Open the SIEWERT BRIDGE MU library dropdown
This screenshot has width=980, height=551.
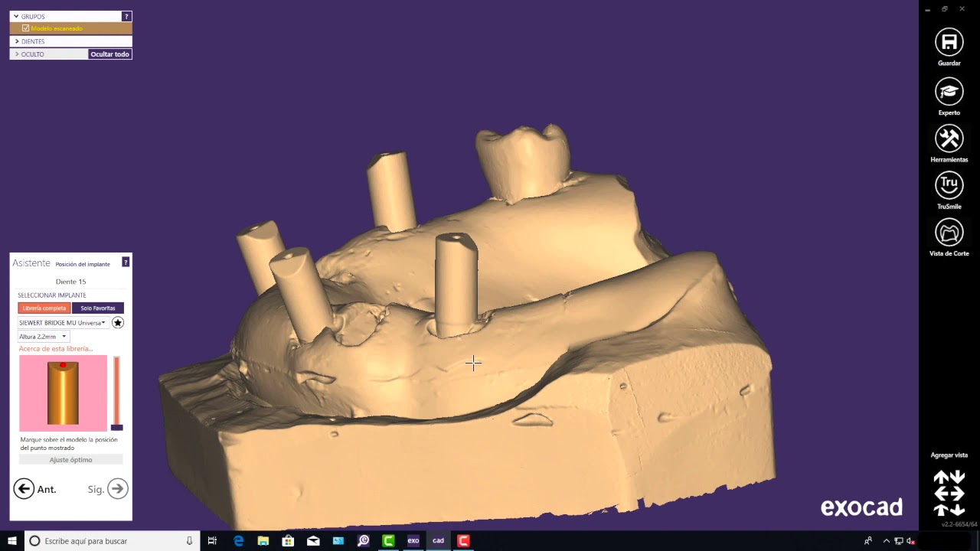pos(63,323)
